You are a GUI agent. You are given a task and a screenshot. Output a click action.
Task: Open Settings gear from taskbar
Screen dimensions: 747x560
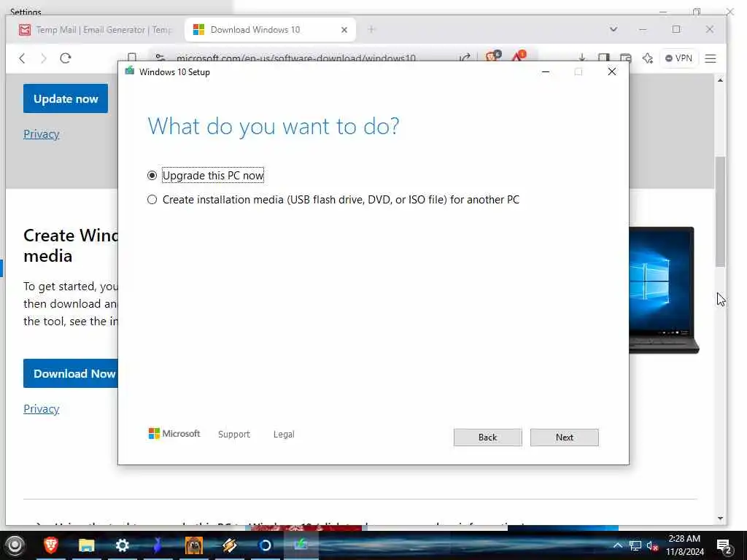(123, 545)
